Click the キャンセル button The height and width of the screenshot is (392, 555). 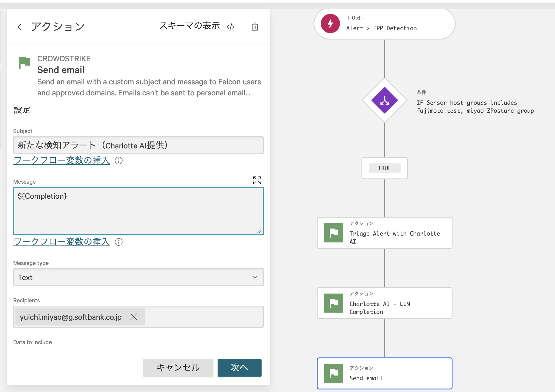(x=178, y=368)
